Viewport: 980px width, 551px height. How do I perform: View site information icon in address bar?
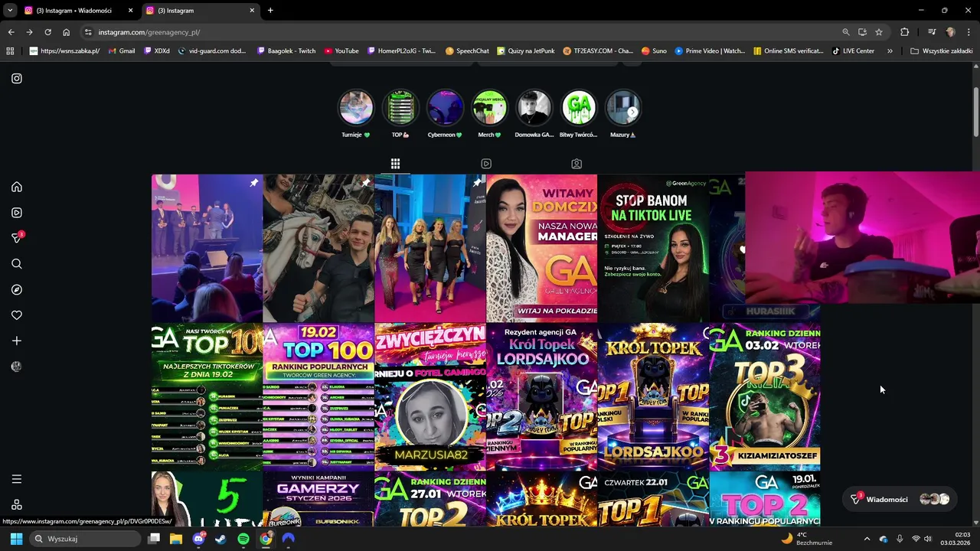(x=88, y=32)
